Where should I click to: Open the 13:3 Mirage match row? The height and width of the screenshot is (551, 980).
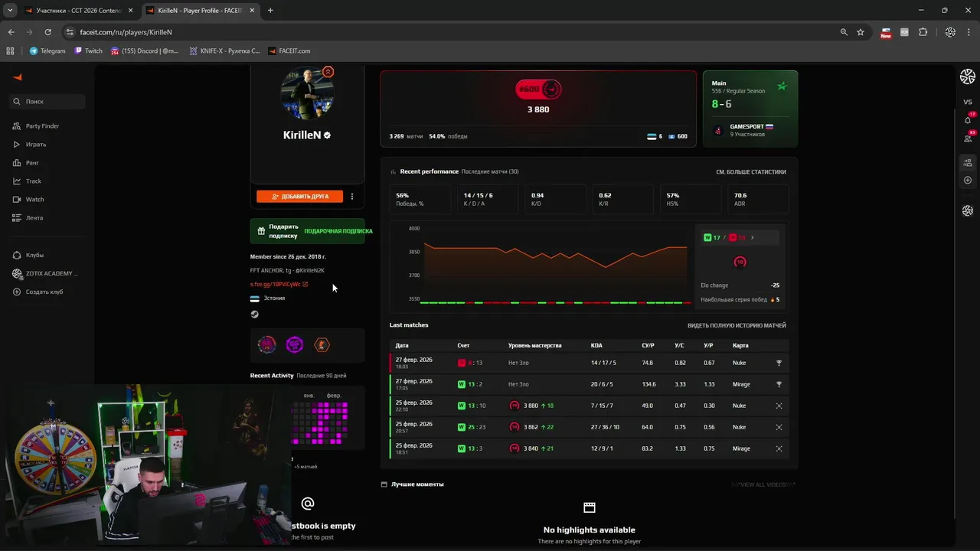tap(590, 448)
